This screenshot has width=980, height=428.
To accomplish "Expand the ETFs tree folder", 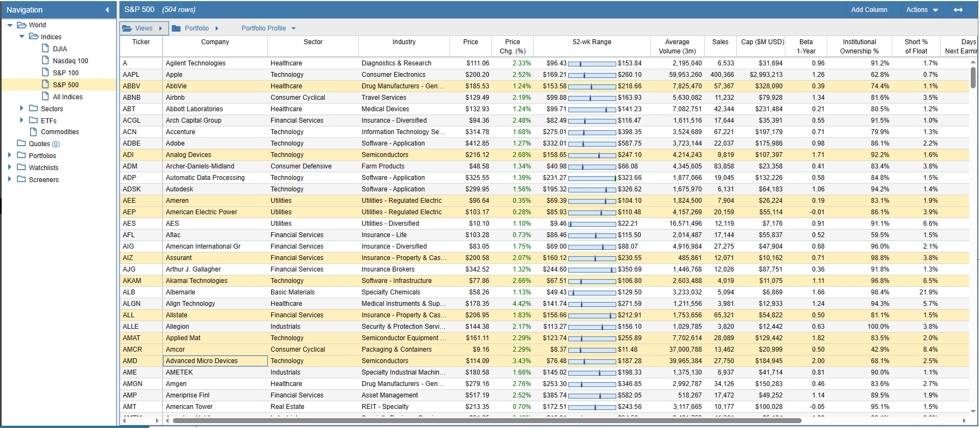I will click(22, 120).
